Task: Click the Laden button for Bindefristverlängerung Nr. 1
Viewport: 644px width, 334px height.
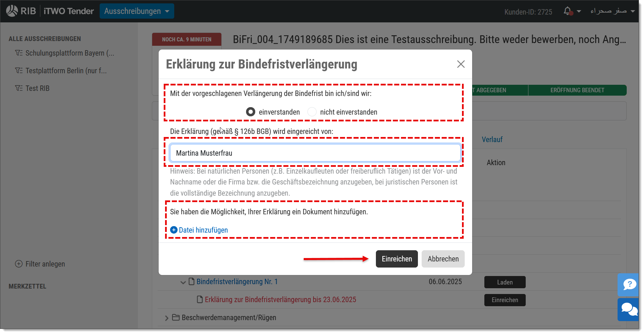Action: click(505, 282)
